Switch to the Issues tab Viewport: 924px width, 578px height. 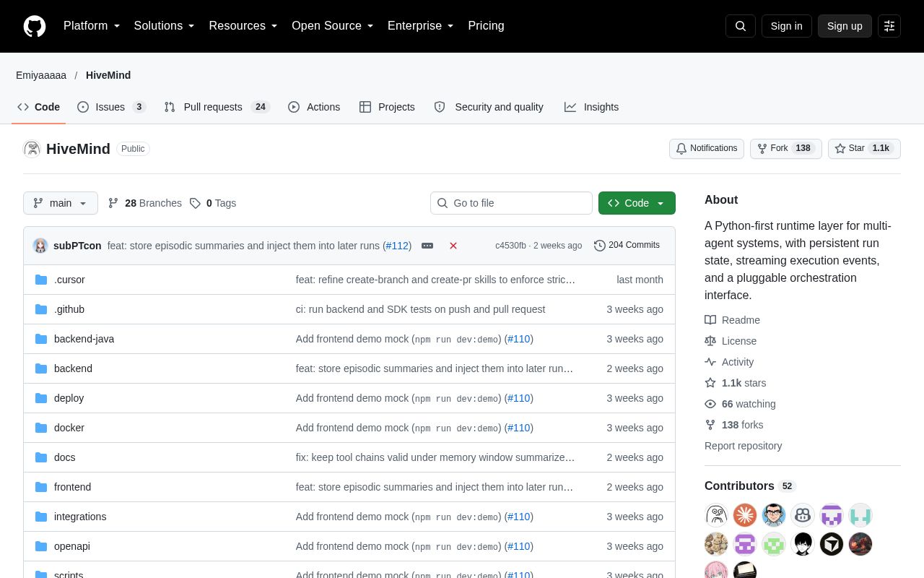[111, 107]
